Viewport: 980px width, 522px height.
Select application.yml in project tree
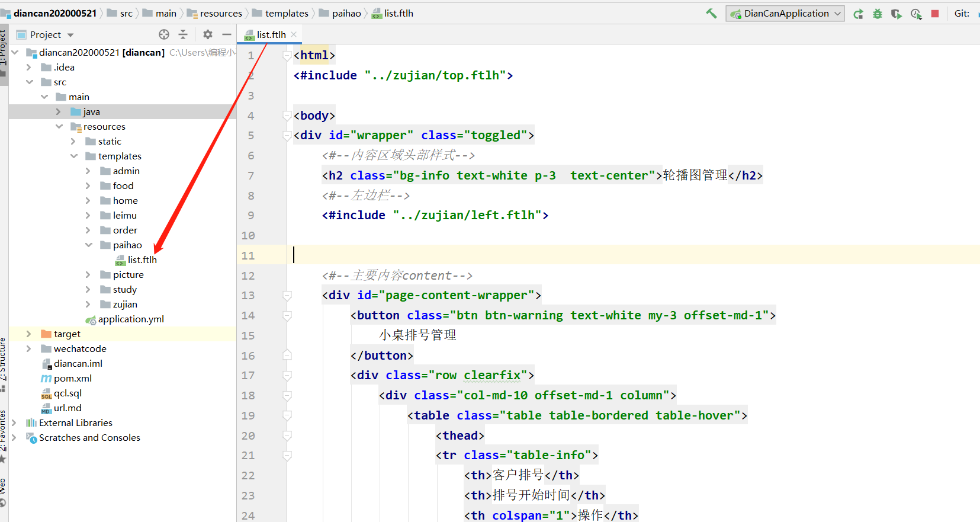(x=131, y=319)
